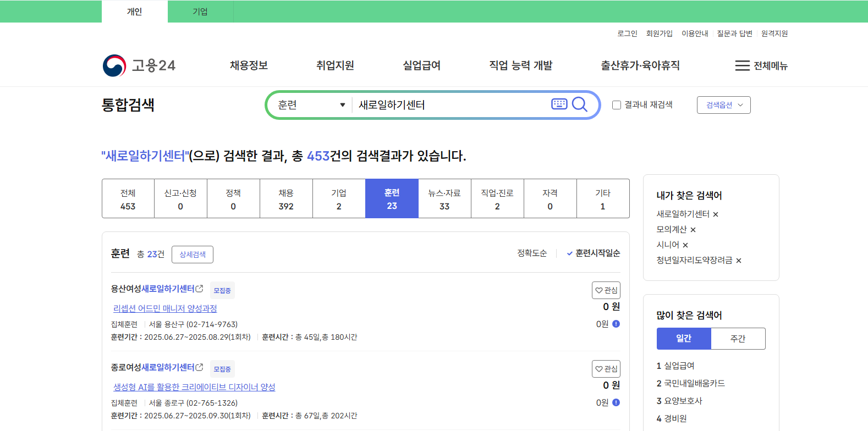
Task: Open the 용산여성새로일하기센터 title link
Action: 153,289
